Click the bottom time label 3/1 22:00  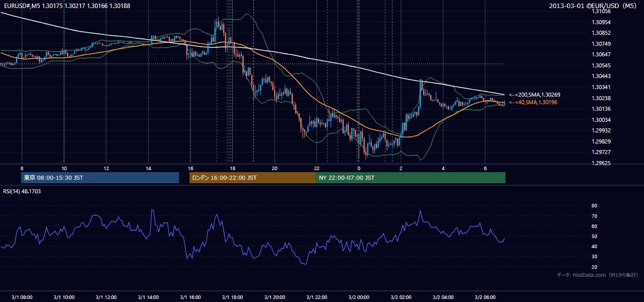(x=316, y=297)
